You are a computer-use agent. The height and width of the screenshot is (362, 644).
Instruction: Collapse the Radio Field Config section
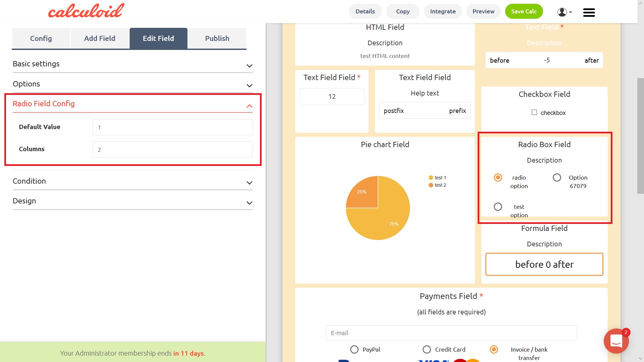point(249,106)
